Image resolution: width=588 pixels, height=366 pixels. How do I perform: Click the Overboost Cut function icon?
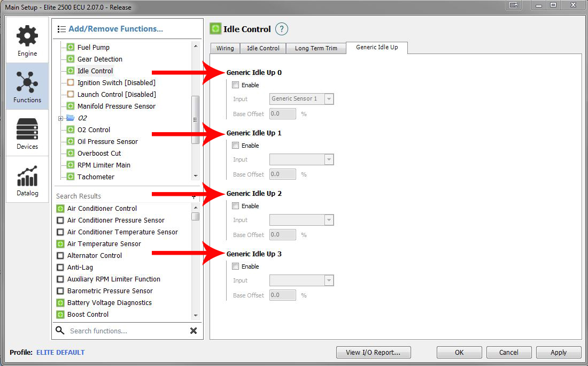[71, 153]
